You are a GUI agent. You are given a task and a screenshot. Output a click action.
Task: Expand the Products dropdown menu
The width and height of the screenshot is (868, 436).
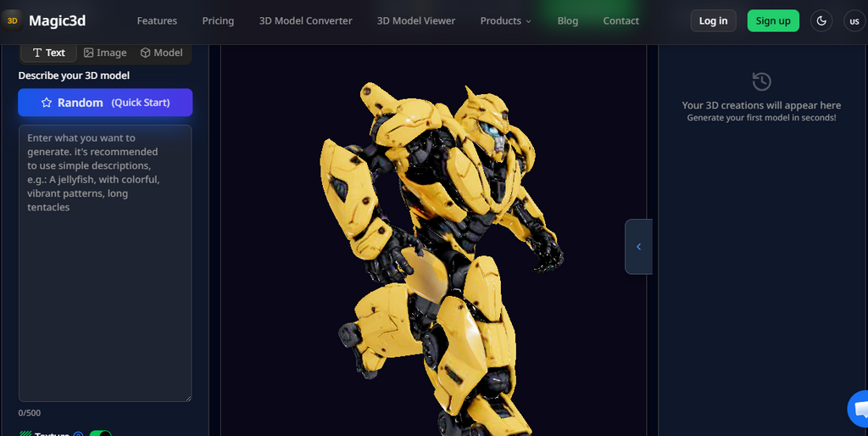506,21
